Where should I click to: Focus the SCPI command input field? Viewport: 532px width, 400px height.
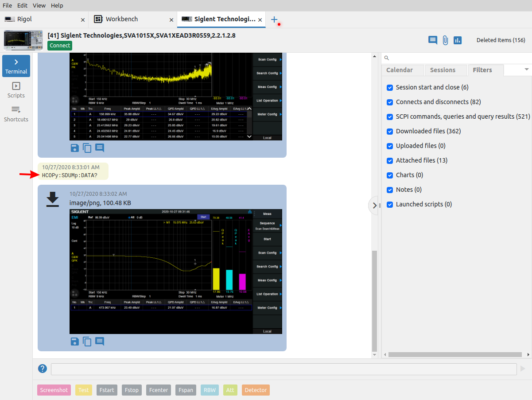coord(283,369)
